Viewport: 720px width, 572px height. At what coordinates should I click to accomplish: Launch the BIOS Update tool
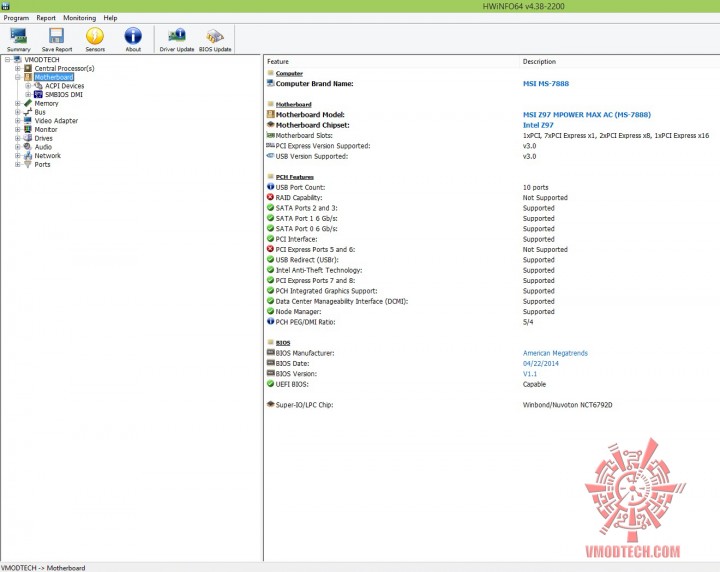pyautogui.click(x=215, y=39)
